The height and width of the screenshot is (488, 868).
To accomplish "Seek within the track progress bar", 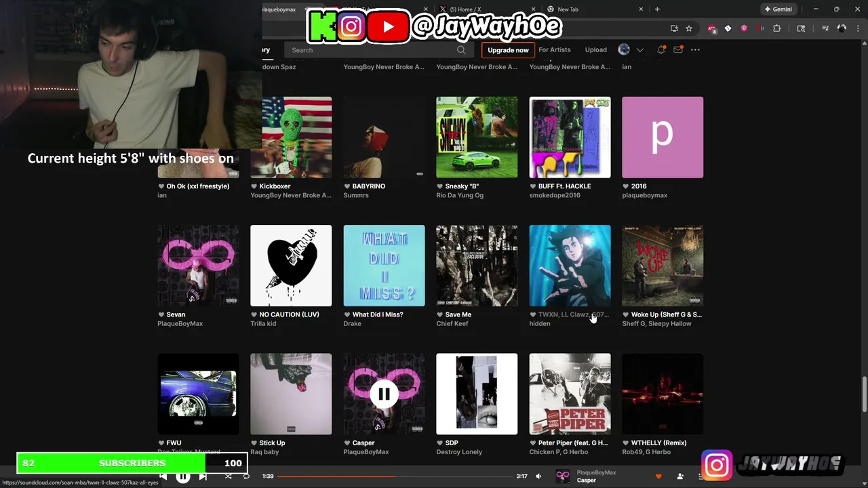I will coord(395,476).
